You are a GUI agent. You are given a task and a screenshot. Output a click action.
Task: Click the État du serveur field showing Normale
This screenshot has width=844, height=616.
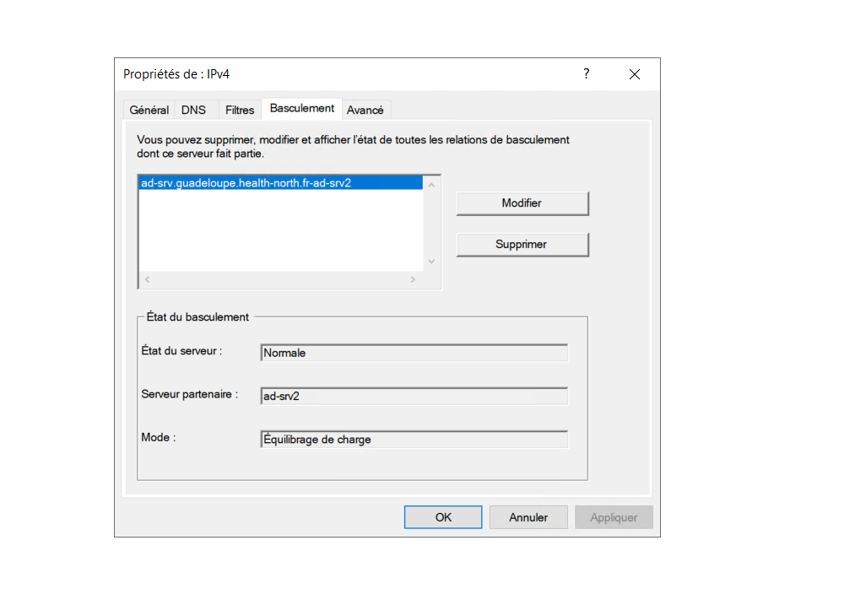coord(414,353)
